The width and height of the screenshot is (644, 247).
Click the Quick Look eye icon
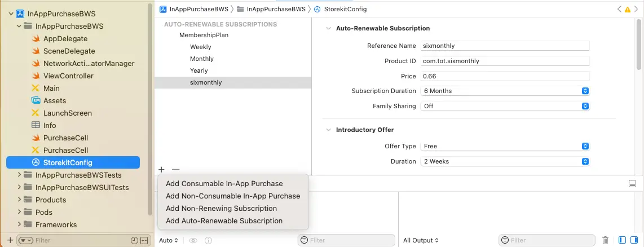pyautogui.click(x=193, y=240)
